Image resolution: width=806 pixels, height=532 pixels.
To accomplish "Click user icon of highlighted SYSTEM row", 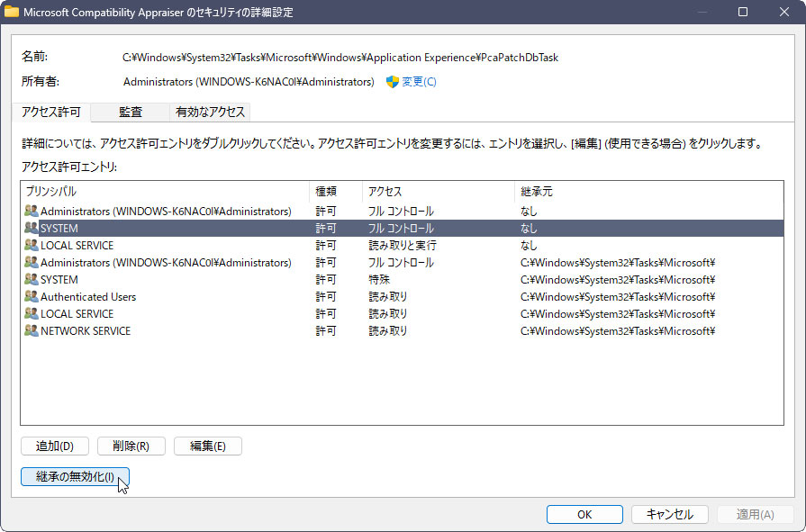I will (32, 228).
